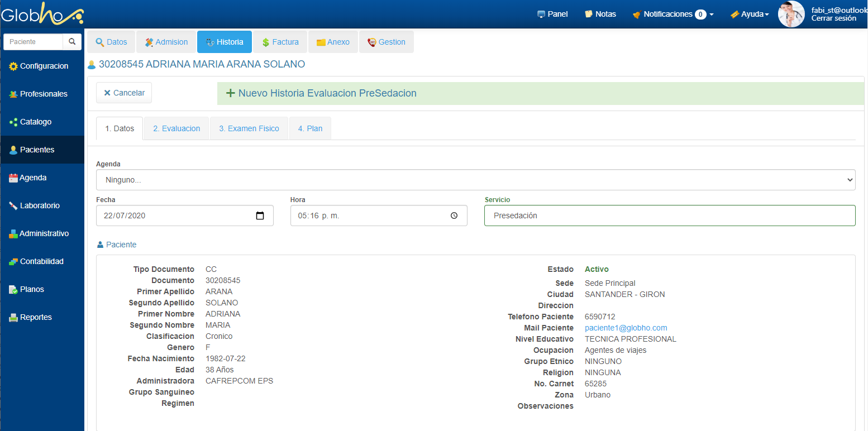Screen dimensions: 868x431
Task: Click the paciente1@globho.com email link
Action: [626, 328]
